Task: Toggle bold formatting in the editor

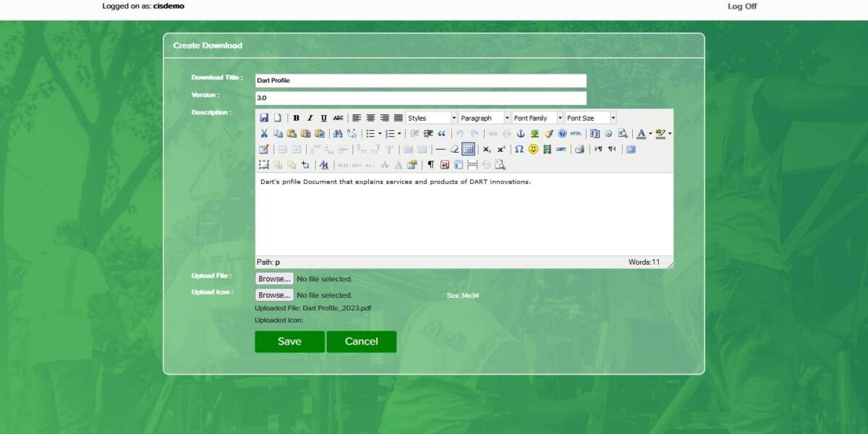Action: (x=297, y=117)
